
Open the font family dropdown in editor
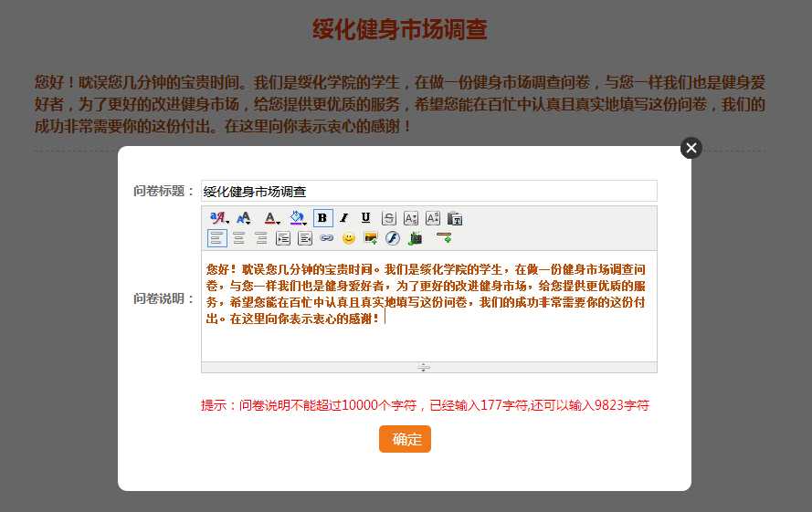[x=219, y=218]
